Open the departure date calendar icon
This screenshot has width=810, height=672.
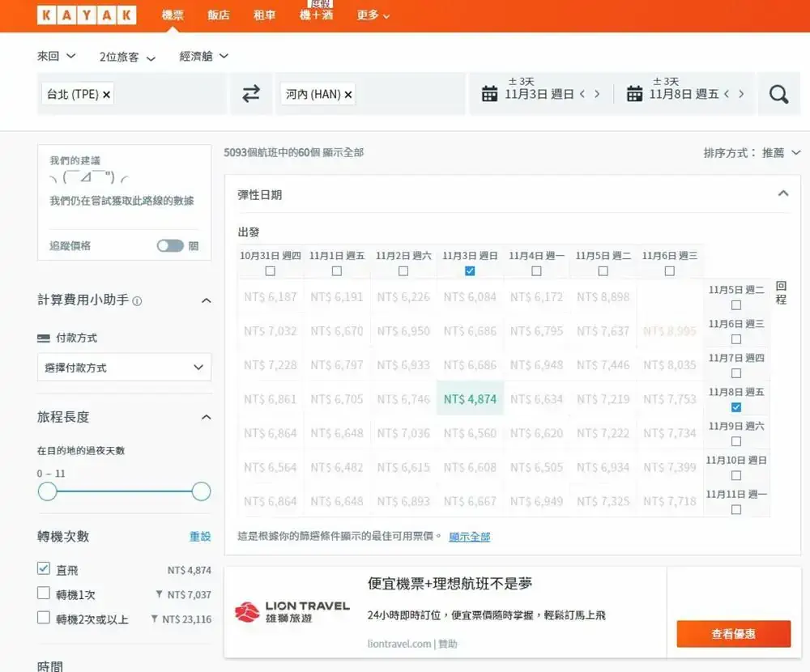coord(489,94)
